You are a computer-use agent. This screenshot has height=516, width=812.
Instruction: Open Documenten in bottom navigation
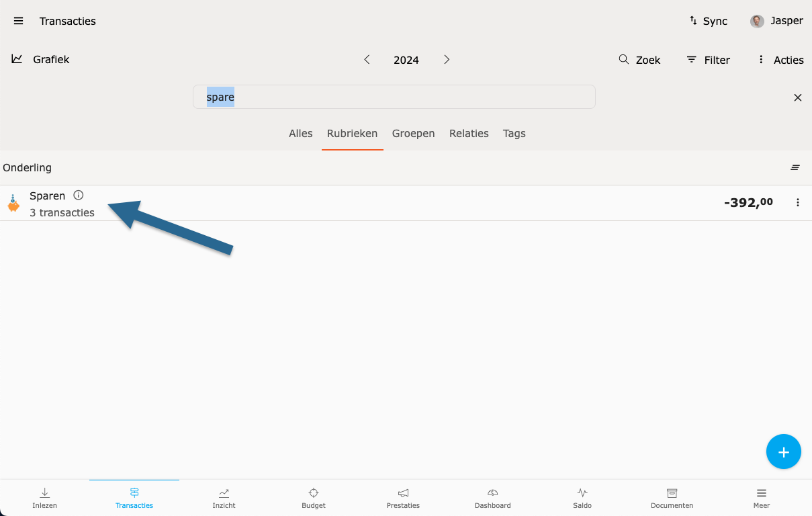tap(672, 498)
